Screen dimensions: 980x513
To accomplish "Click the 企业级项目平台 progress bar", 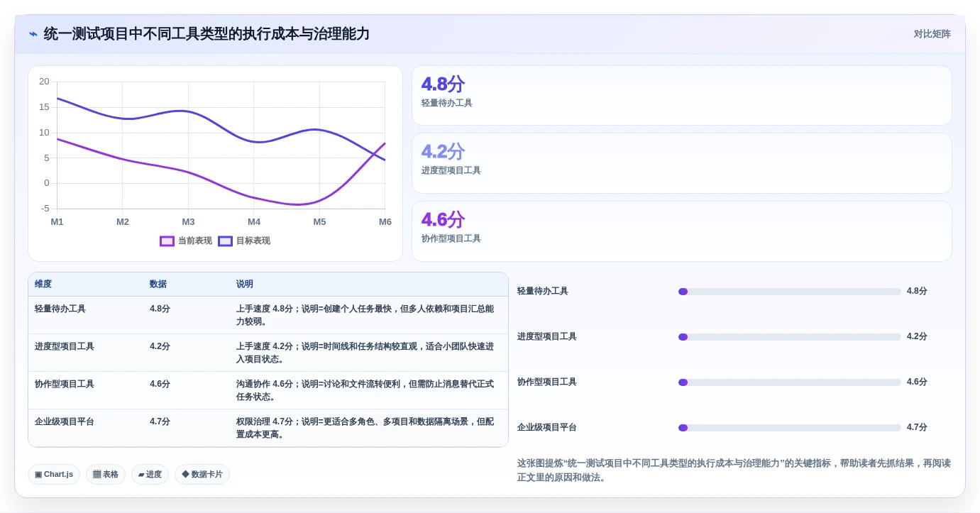I will pos(790,428).
